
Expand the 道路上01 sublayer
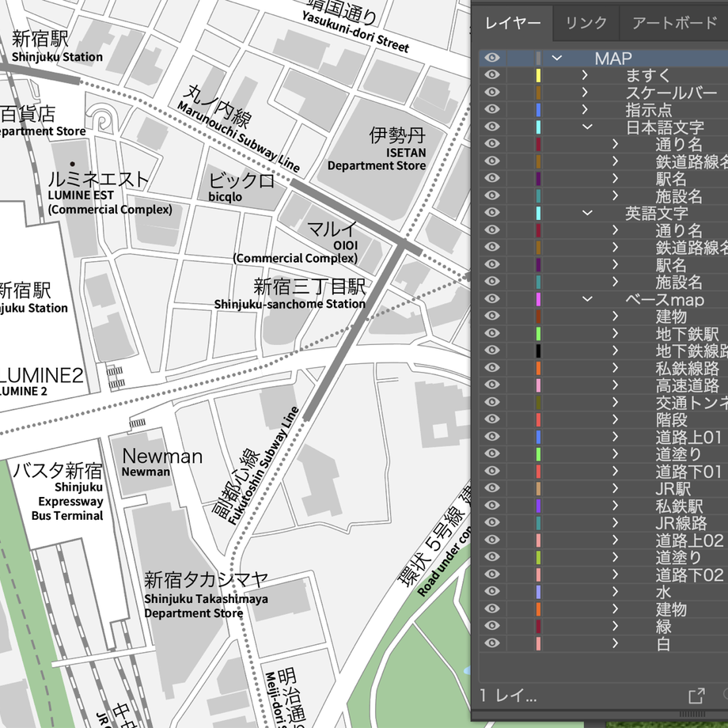click(x=615, y=437)
